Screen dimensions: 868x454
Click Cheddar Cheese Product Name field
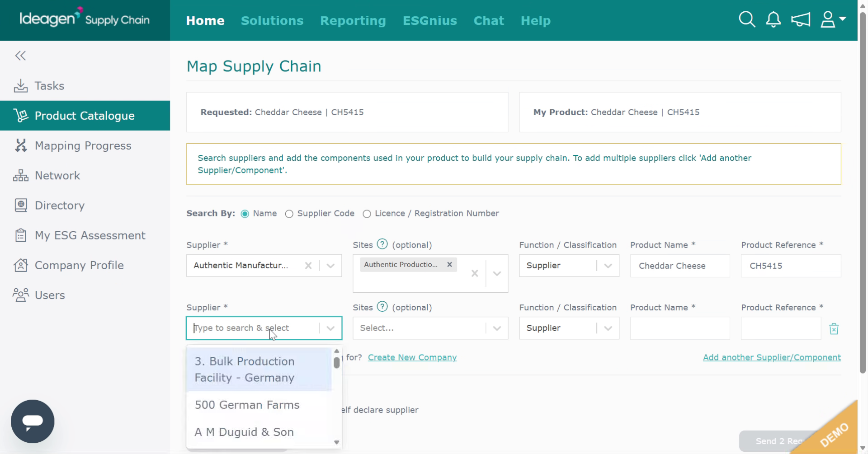tap(680, 266)
